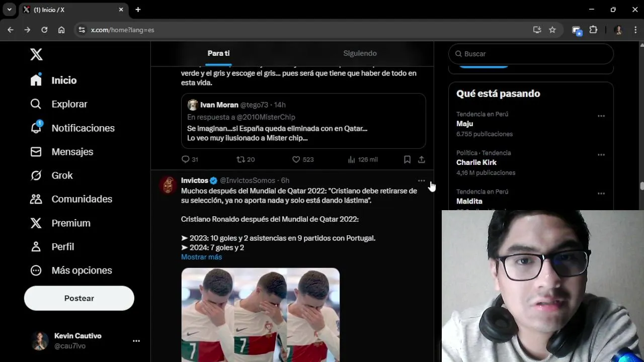Expand Invictos post with Mostrar más
The width and height of the screenshot is (644, 362).
coord(201,257)
